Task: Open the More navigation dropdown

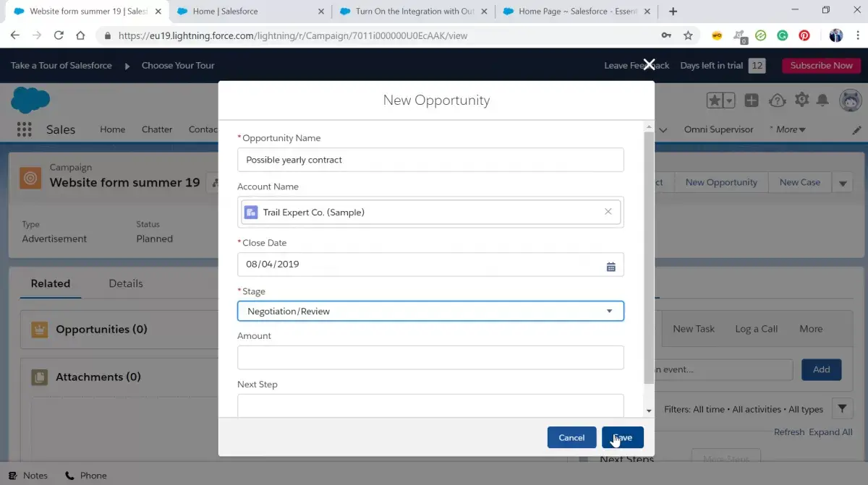Action: click(x=788, y=129)
